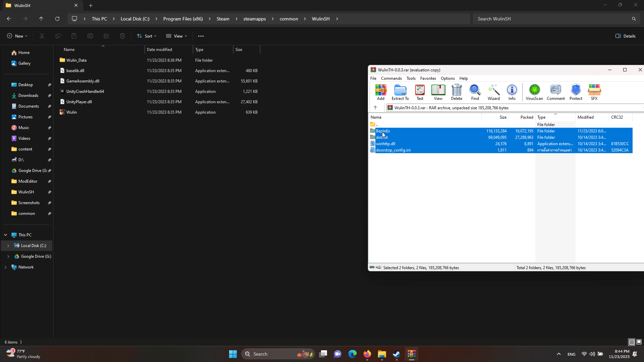This screenshot has height=362, width=644.
Task: Open the archive Info icon
Action: click(x=512, y=92)
